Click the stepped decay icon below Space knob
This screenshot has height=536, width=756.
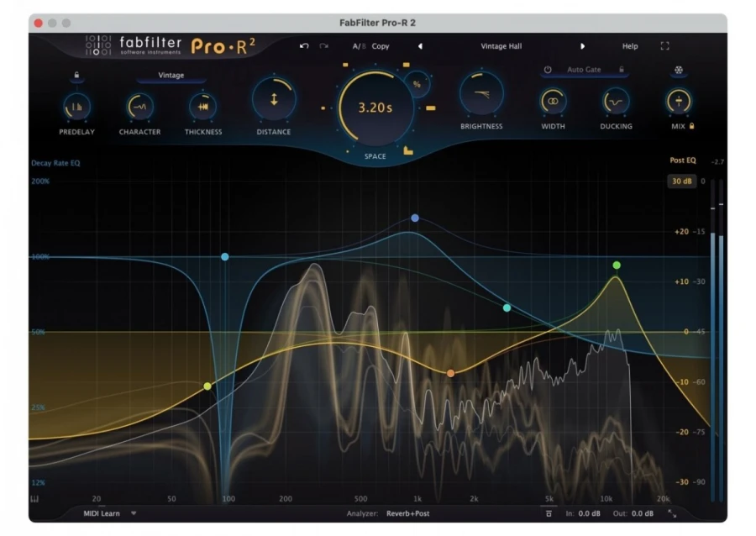(x=408, y=150)
